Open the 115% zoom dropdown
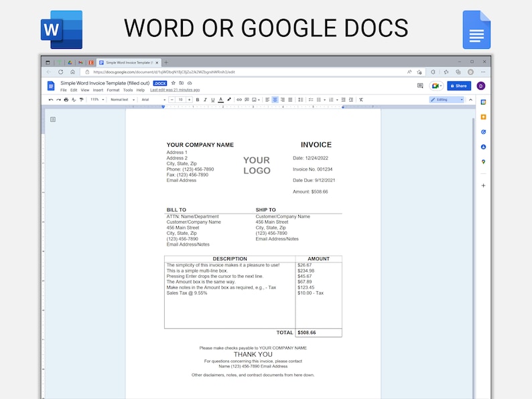Viewport: 532px width, 399px height. (97, 100)
